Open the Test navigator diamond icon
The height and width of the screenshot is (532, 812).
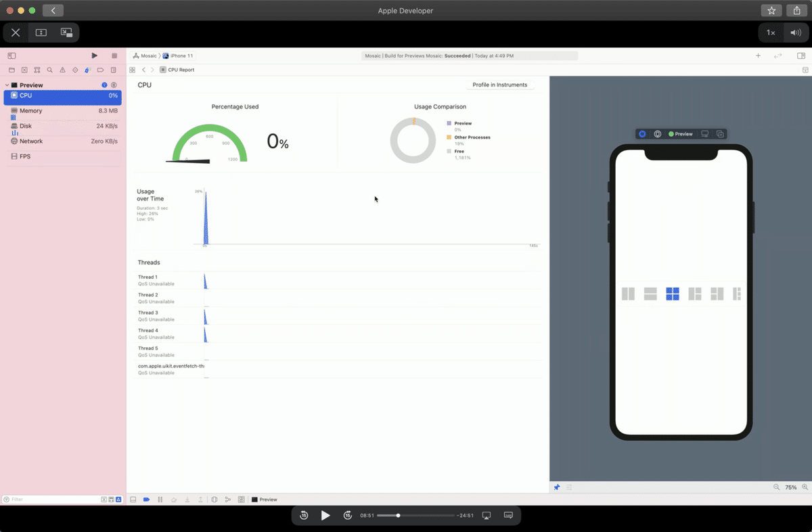click(x=75, y=70)
